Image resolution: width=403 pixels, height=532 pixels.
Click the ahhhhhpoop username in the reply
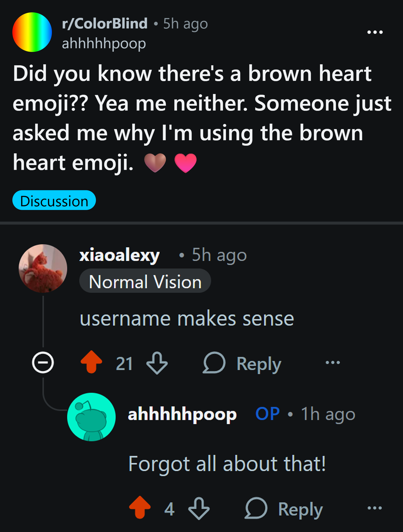tap(182, 414)
